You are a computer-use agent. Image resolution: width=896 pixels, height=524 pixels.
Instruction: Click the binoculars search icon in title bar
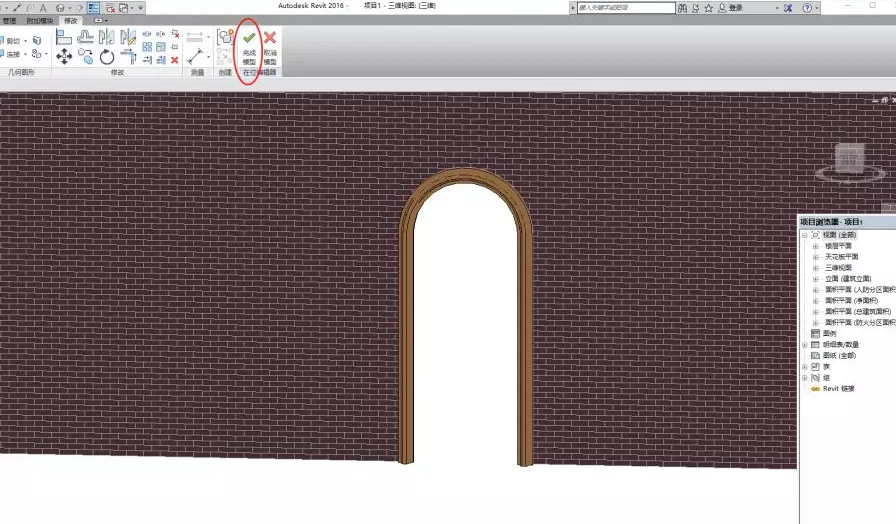(682, 8)
